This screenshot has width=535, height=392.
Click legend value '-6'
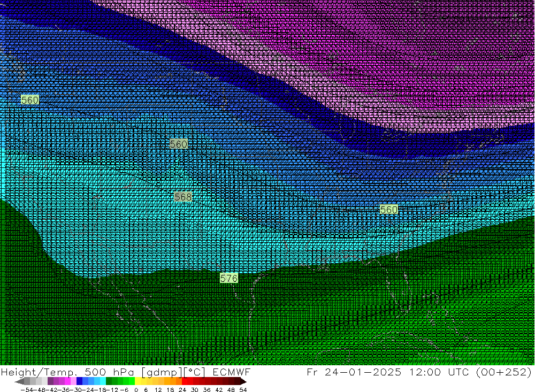click(124, 390)
